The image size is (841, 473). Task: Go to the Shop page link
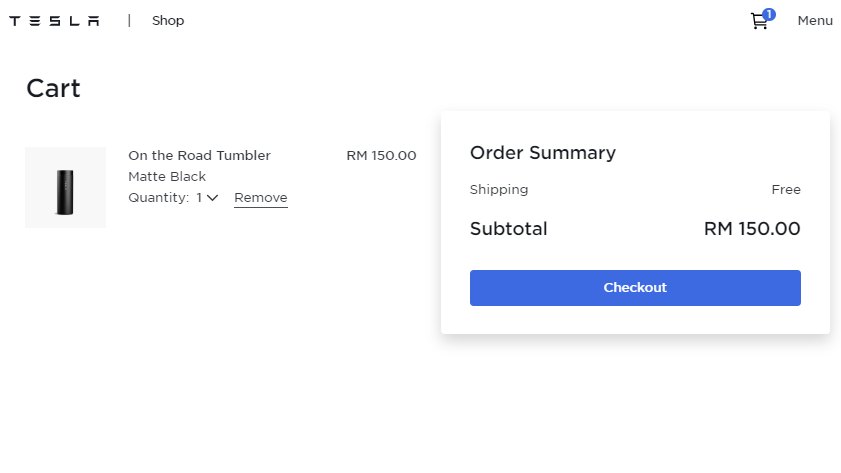(x=168, y=21)
